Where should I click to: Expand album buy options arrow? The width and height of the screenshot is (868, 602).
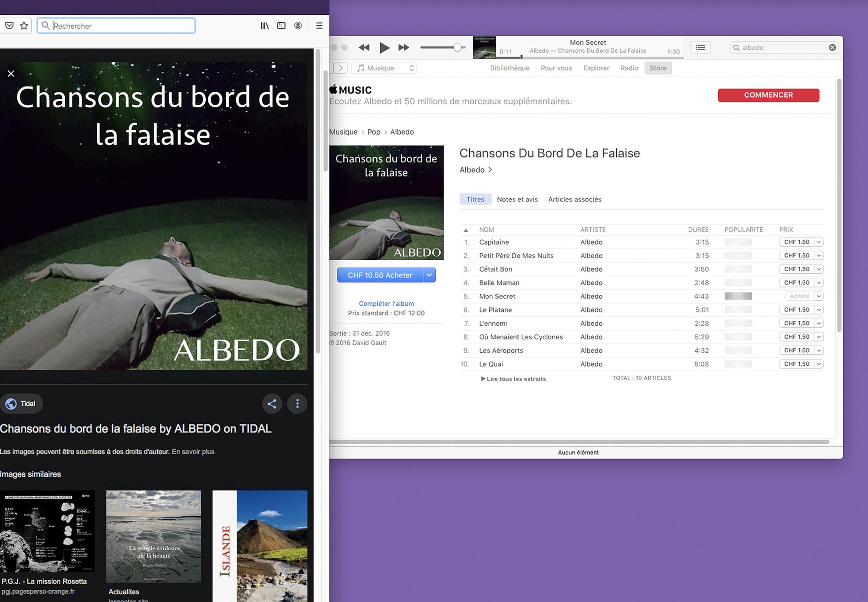[x=429, y=275]
